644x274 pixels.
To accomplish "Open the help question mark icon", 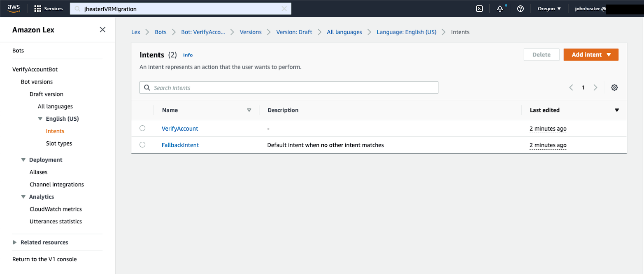I will coord(521,9).
